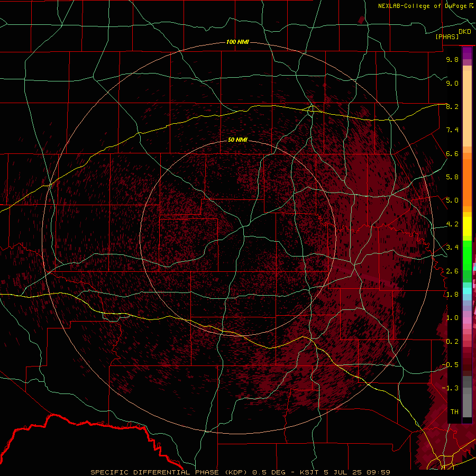The width and height of the screenshot is (476, 476).
Task: Click the 0.2 scale value
Action: coord(452,342)
